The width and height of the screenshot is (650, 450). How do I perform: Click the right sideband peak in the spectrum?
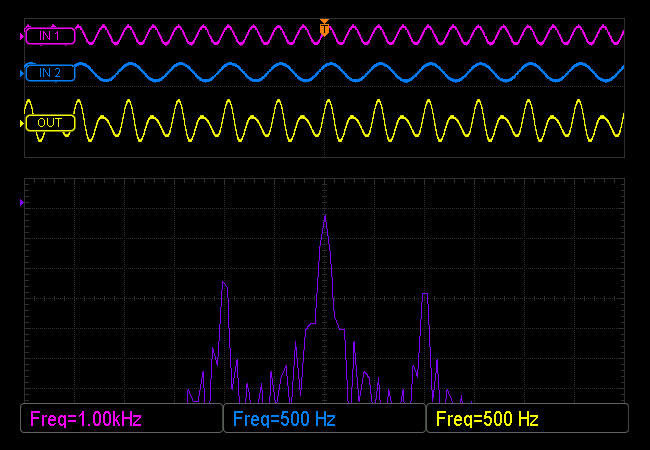click(x=425, y=295)
